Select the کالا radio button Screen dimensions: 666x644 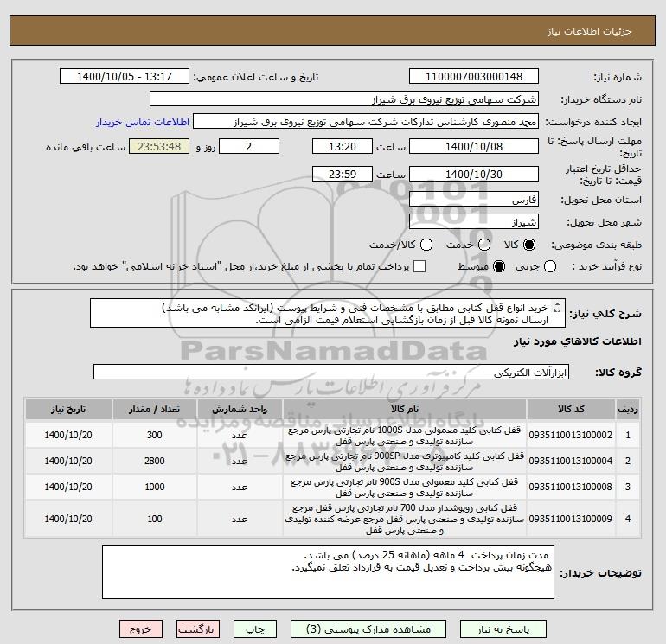529,245
